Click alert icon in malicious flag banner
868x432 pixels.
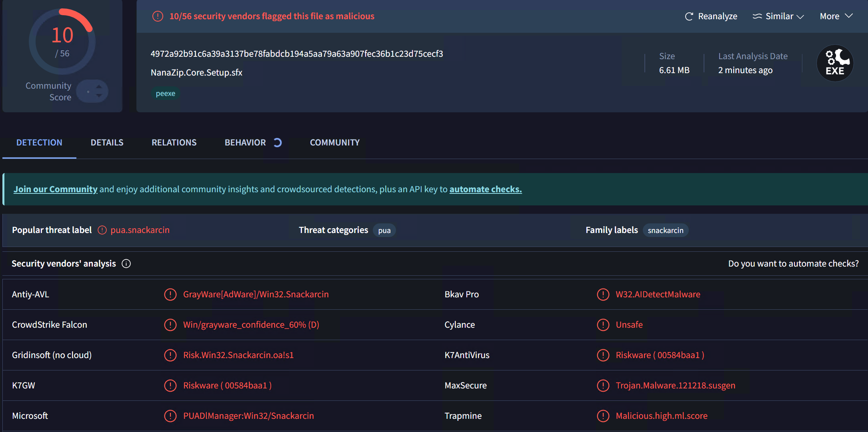tap(158, 16)
